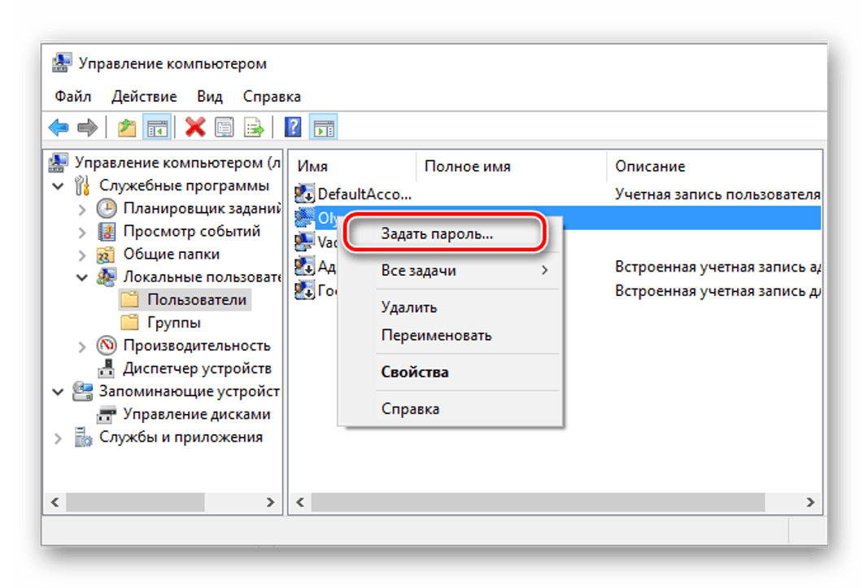Collapse the Служебные программы tree node
868x588 pixels.
[59, 185]
